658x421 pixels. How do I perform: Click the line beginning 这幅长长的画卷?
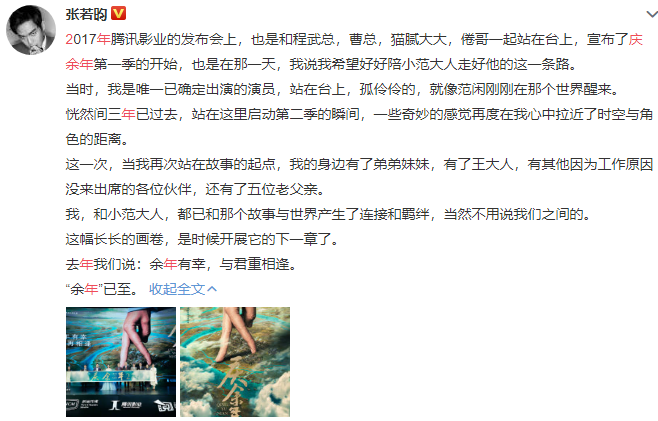(x=202, y=239)
